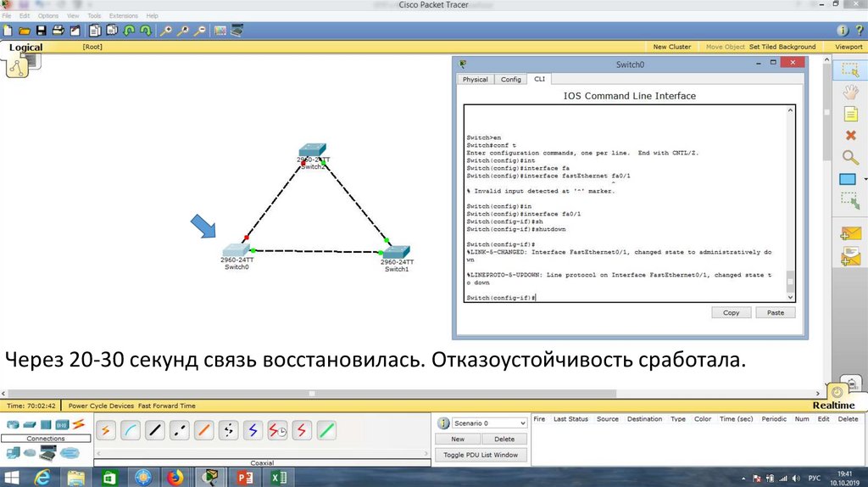Click the Redo green arrow icon
This screenshot has width=868, height=487.
146,31
